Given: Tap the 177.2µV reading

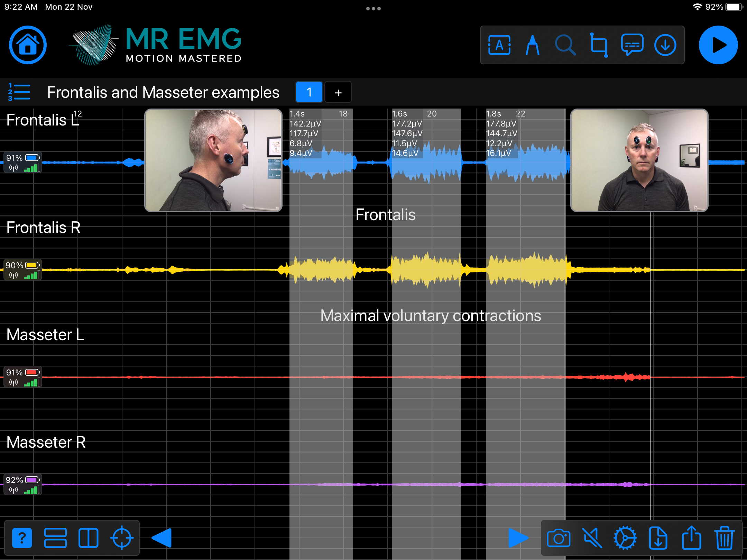Looking at the screenshot, I should (x=407, y=124).
